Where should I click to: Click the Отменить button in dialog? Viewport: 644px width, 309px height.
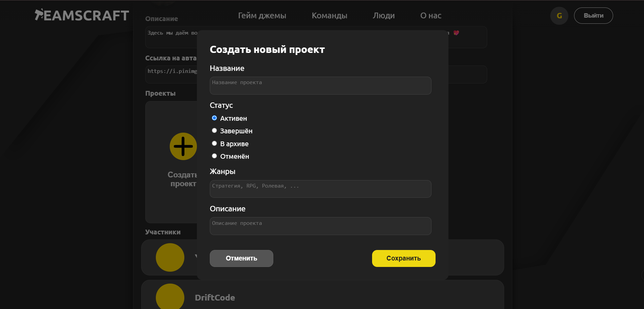click(x=241, y=258)
